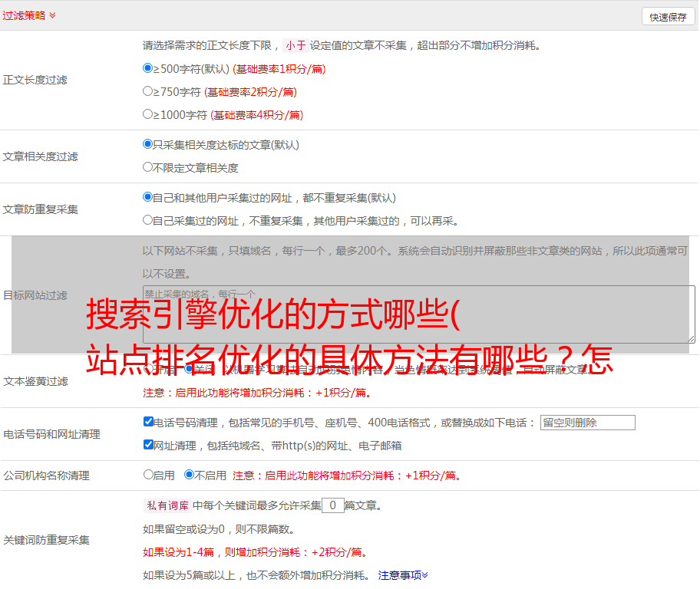Image resolution: width=700 pixels, height=589 pixels.
Task: Click the 文章相关度过滤 label
Action: click(40, 156)
